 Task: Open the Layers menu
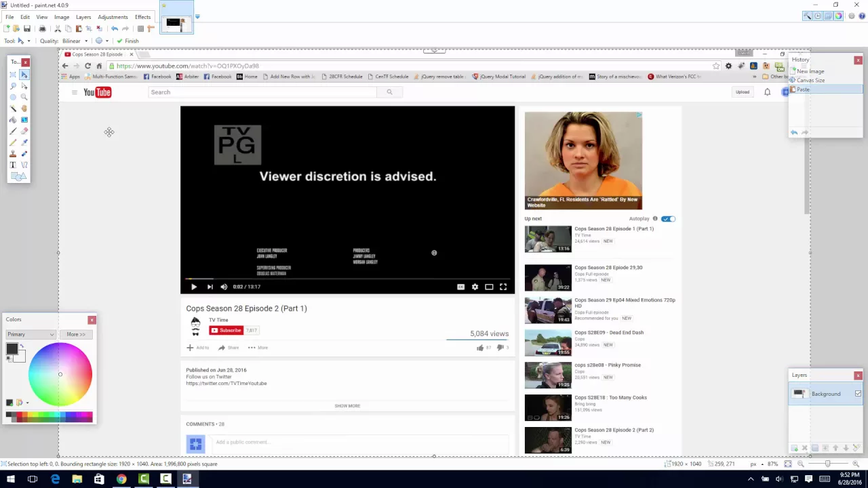tap(83, 17)
